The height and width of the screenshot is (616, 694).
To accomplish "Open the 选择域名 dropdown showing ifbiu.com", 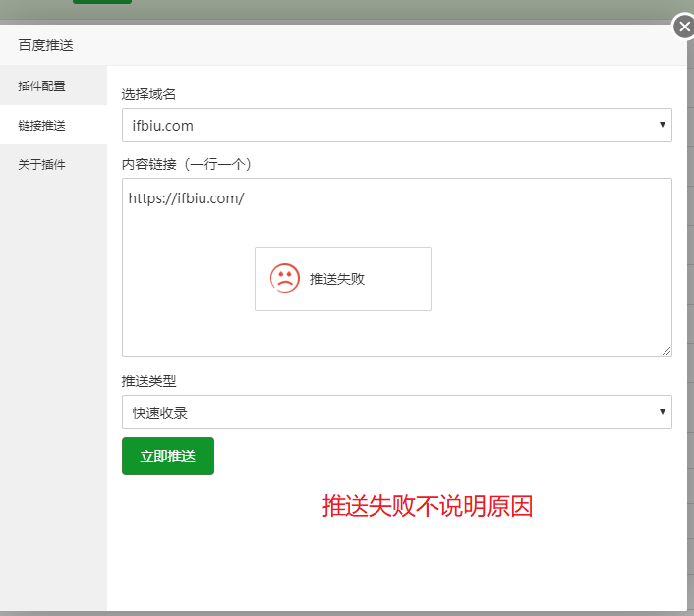I will click(x=396, y=125).
